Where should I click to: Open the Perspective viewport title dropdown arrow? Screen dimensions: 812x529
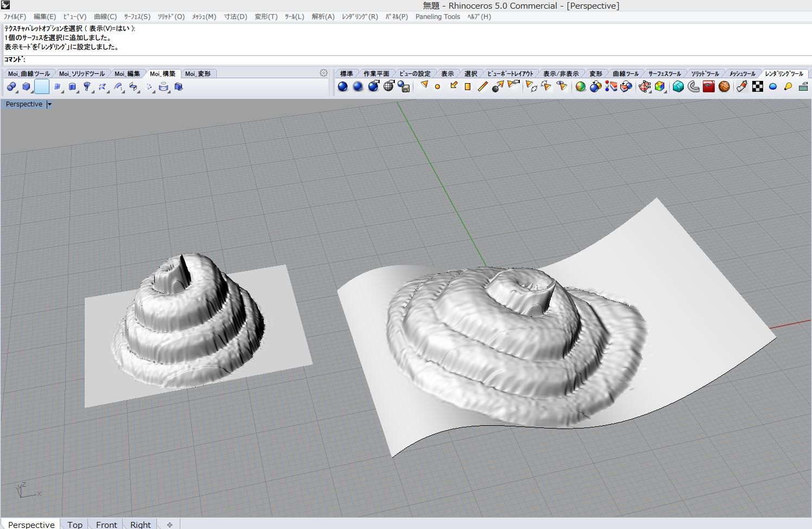pyautogui.click(x=49, y=104)
